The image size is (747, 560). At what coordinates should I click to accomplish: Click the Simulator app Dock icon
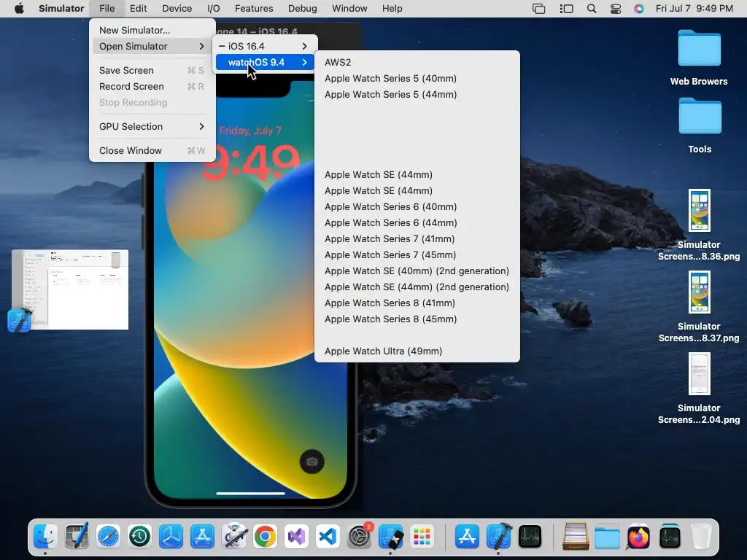pyautogui.click(x=391, y=537)
